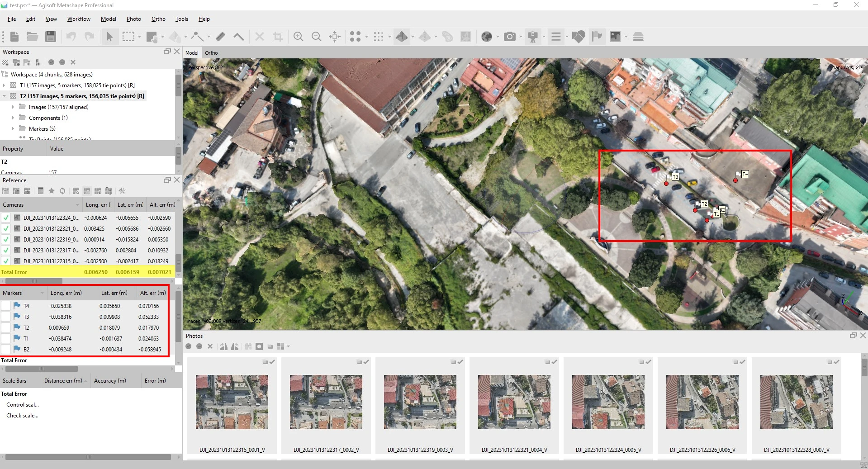Uncheck camera DJI_20231013122321 checkbox
This screenshot has height=469, width=868.
point(6,228)
